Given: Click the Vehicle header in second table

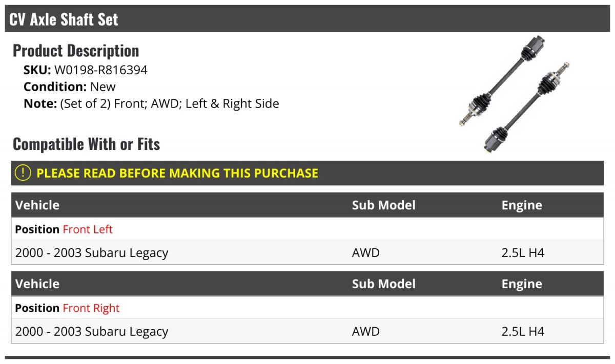Looking at the screenshot, I should pos(37,284).
